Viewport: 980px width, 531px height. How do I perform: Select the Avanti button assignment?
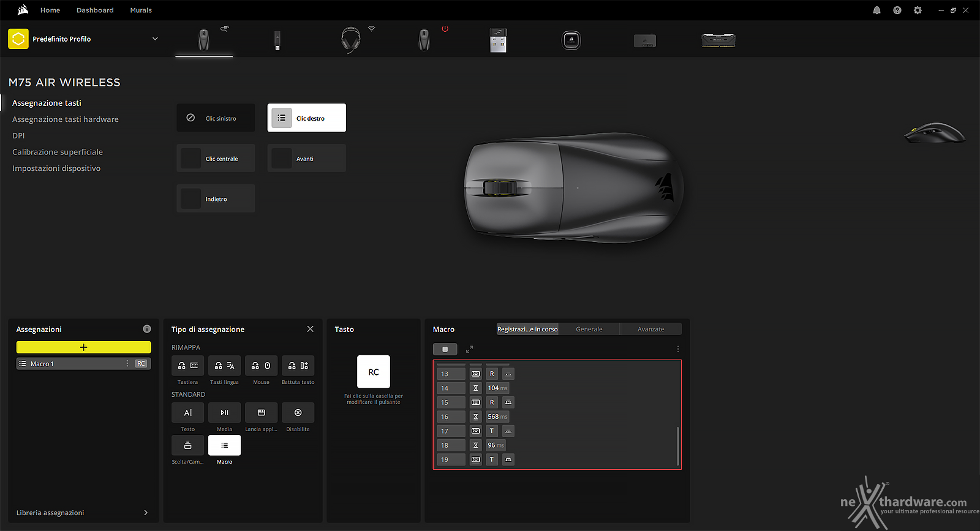click(x=306, y=158)
